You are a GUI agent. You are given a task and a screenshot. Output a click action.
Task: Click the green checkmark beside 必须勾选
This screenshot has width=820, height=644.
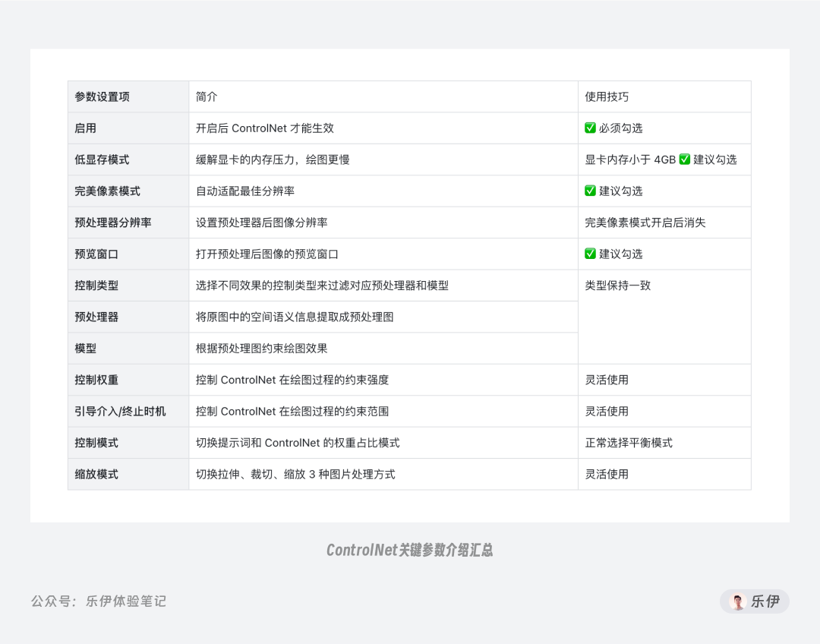coord(590,128)
